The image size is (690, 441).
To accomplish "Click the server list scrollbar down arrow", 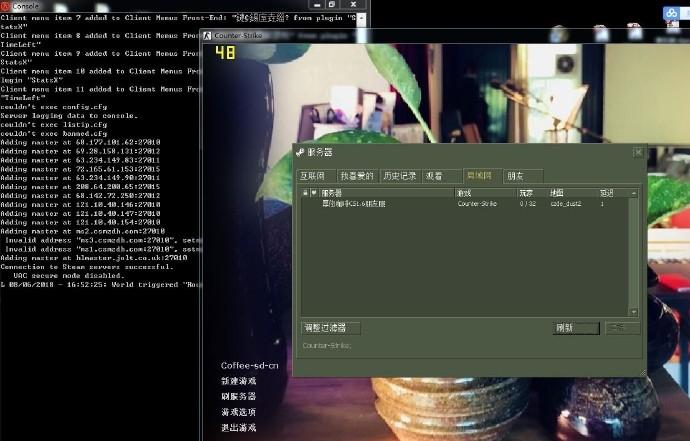I will pyautogui.click(x=634, y=312).
